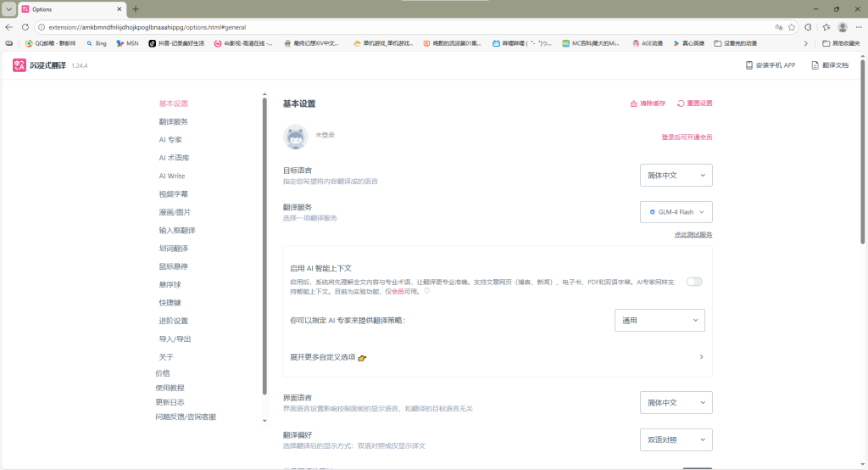Select 翻译服务 in the sidebar
Image resolution: width=868 pixels, height=470 pixels.
tap(173, 121)
